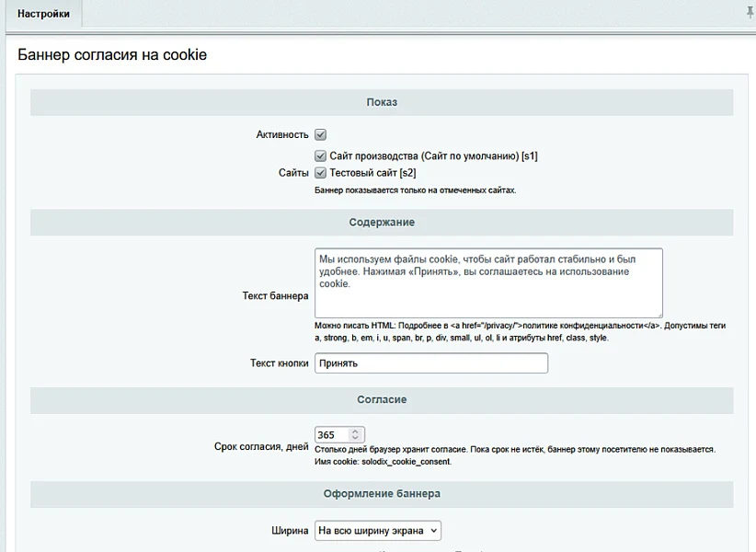Click hint Баннер показывается только на отмеченных сайтах
Image resolution: width=756 pixels, height=552 pixels.
(415, 190)
